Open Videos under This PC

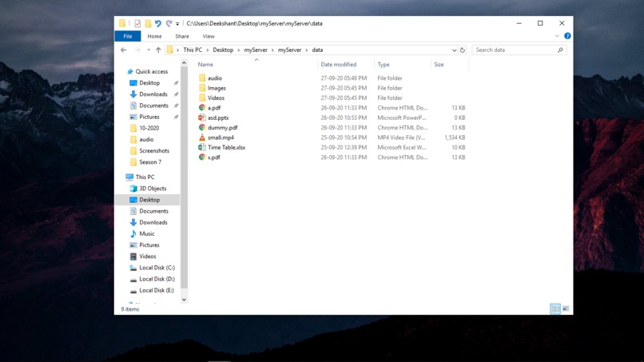pos(148,257)
